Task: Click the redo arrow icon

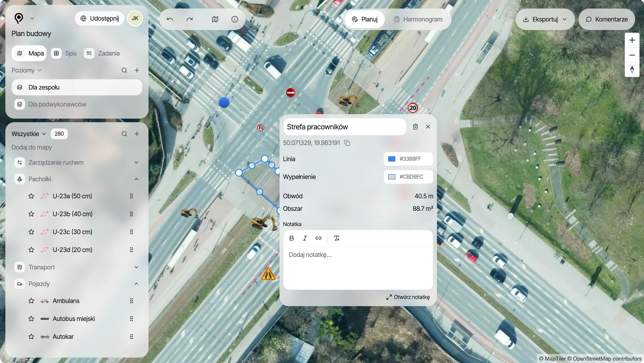Action: (x=190, y=19)
